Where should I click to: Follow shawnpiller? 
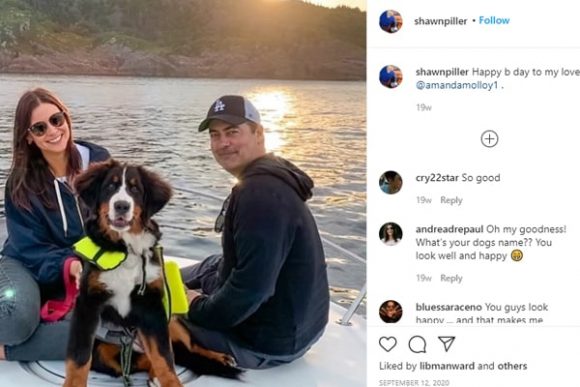494,20
